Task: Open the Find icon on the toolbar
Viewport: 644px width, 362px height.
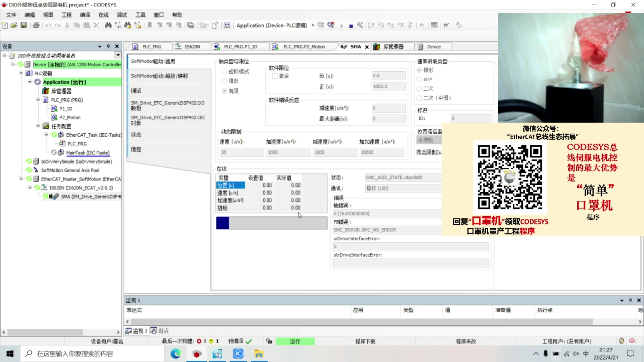Action: click(108, 25)
